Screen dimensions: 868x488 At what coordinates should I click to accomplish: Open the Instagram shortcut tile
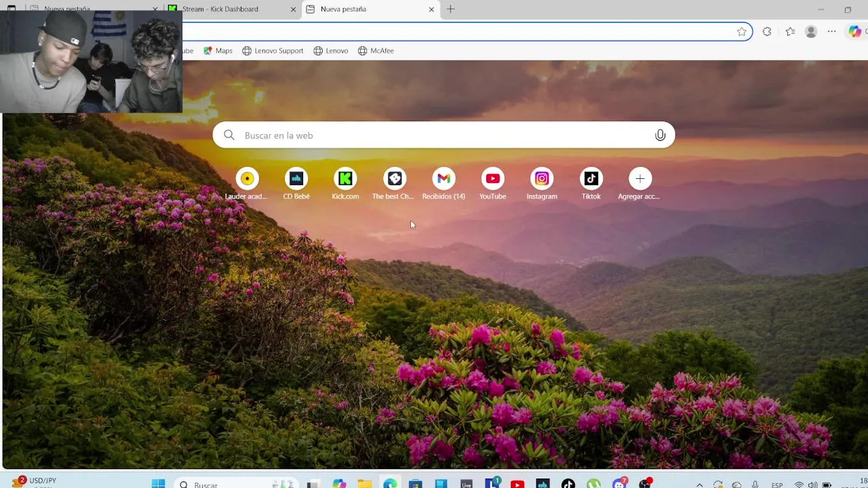point(542,184)
